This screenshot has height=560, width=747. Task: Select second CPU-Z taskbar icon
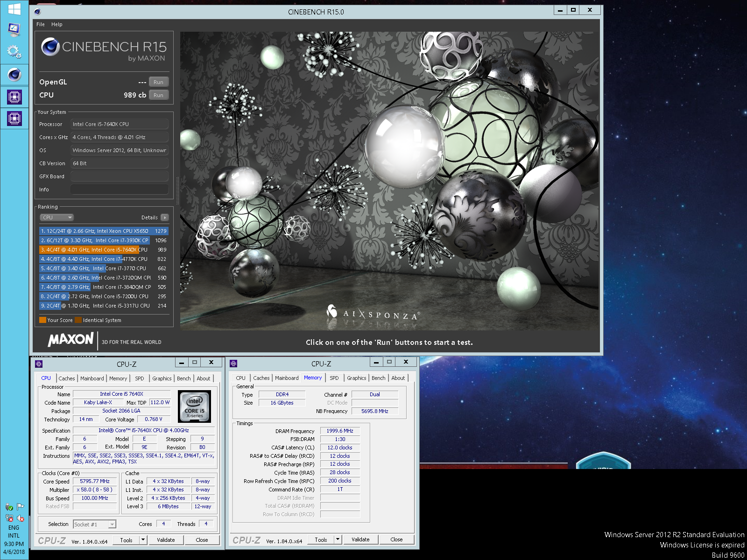tap(14, 119)
